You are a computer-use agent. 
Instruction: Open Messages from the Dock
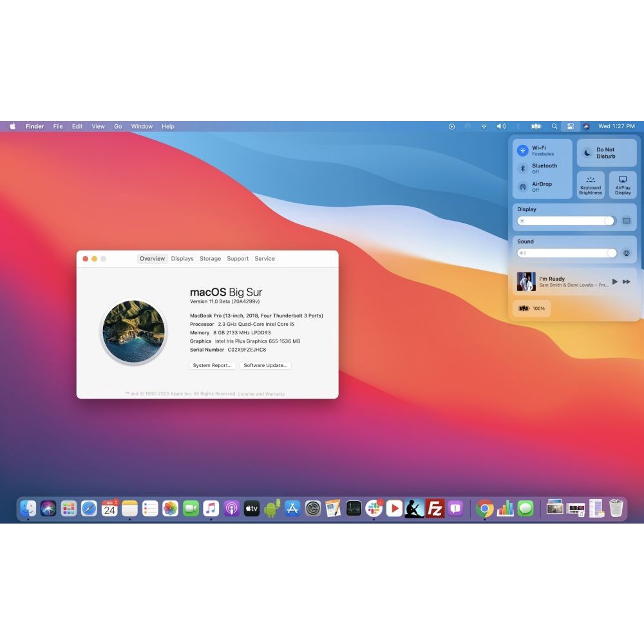[526, 509]
